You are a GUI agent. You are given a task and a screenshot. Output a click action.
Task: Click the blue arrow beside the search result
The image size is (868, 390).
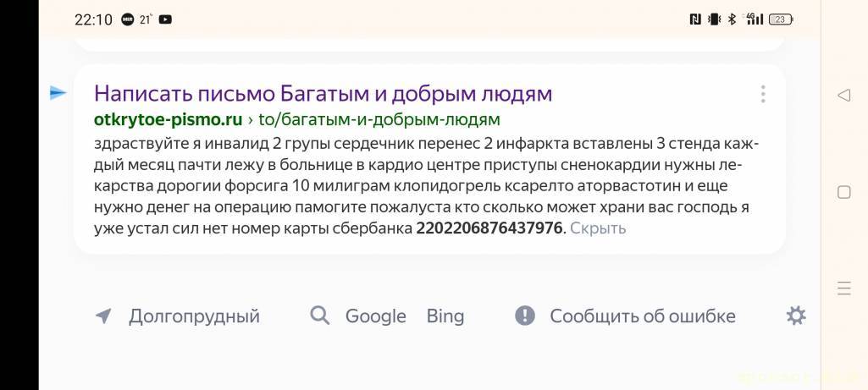coord(58,93)
